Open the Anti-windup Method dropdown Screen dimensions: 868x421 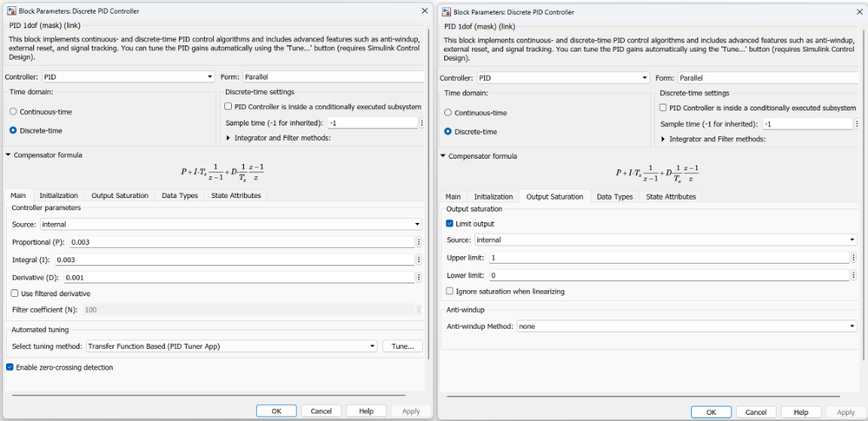[x=686, y=326]
